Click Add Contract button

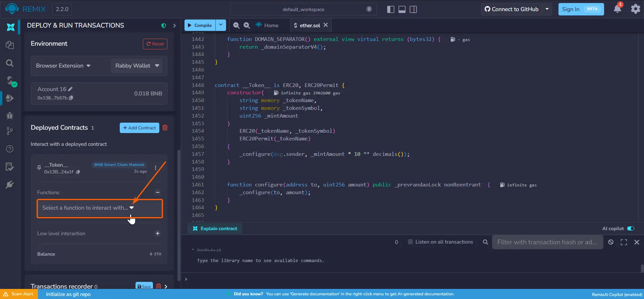pyautogui.click(x=140, y=128)
